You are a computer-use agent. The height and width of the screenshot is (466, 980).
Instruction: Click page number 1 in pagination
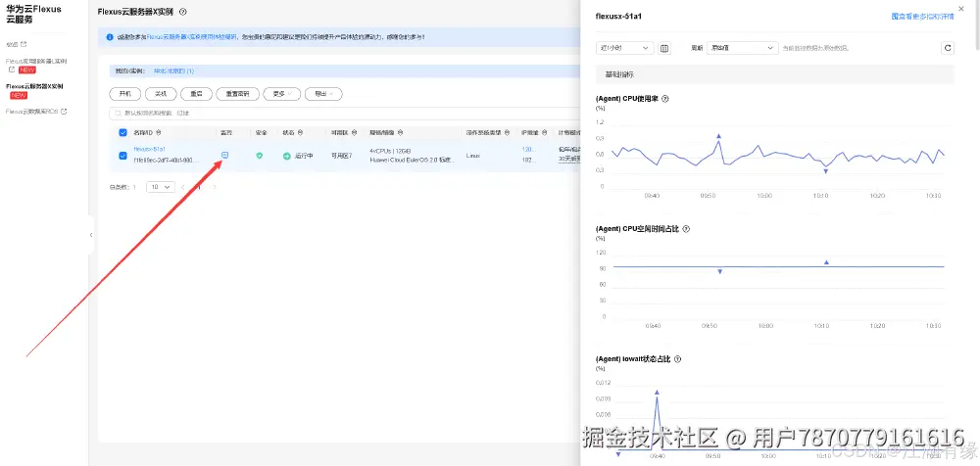tap(199, 187)
